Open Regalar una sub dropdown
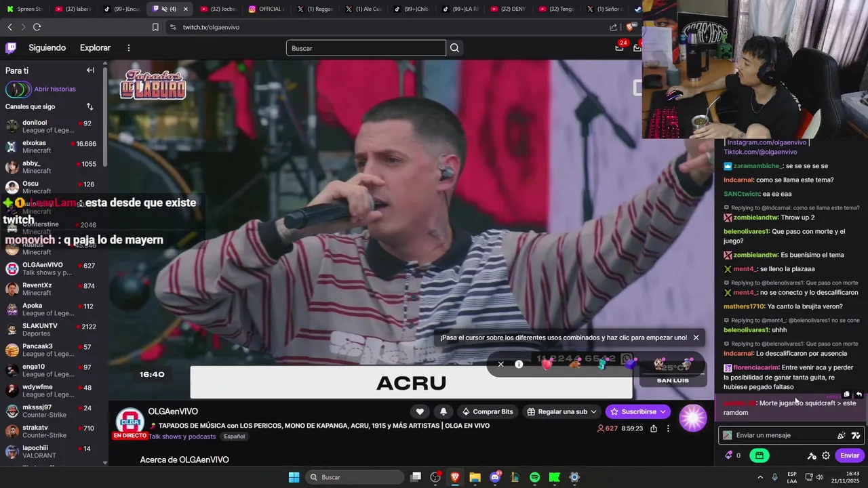Image resolution: width=868 pixels, height=488 pixels. (x=561, y=411)
